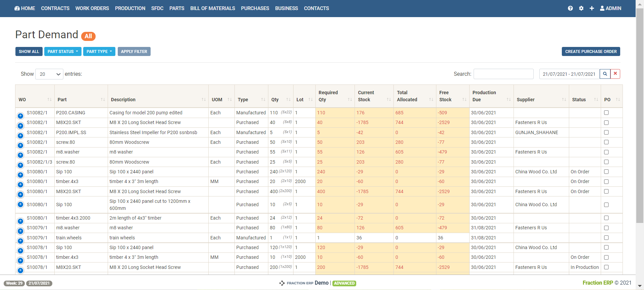
Task: Open the Part Type dropdown
Action: (x=99, y=52)
